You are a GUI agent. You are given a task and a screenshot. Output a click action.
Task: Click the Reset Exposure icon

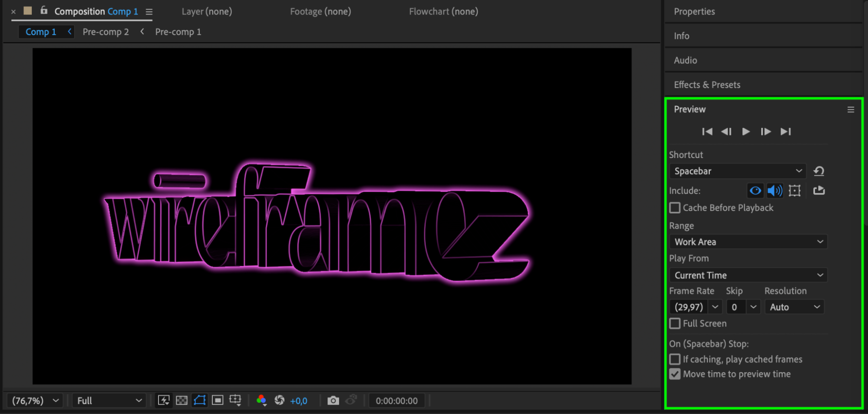[x=280, y=400]
